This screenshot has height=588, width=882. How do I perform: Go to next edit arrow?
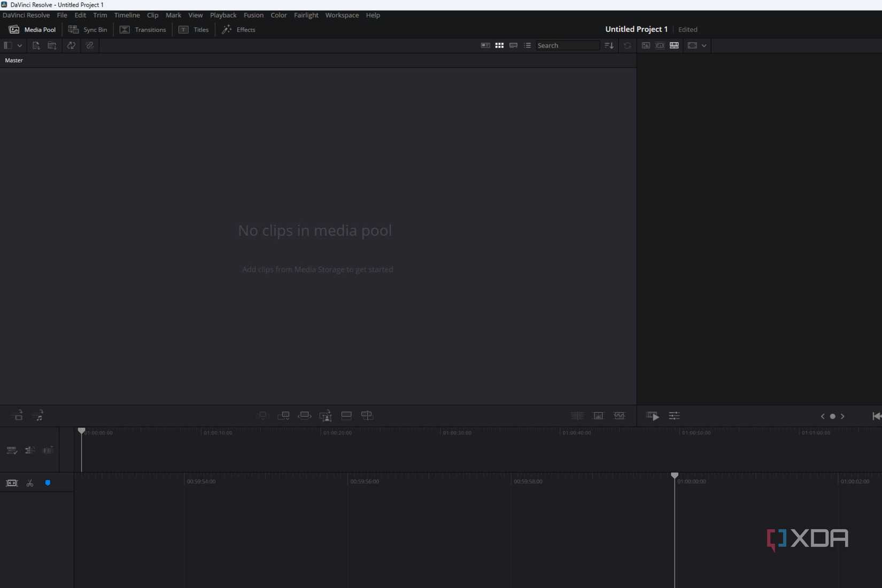842,416
